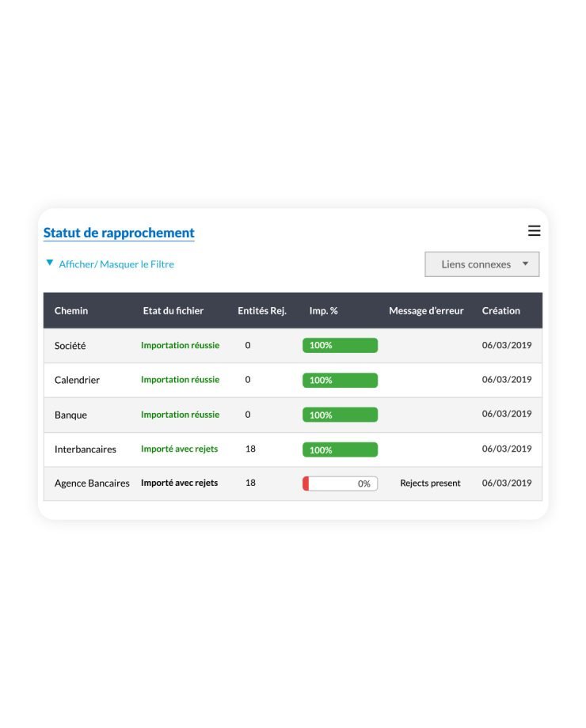586x728 pixels.
Task: Click the 100% progress bar for Interbancaires
Action: point(341,449)
